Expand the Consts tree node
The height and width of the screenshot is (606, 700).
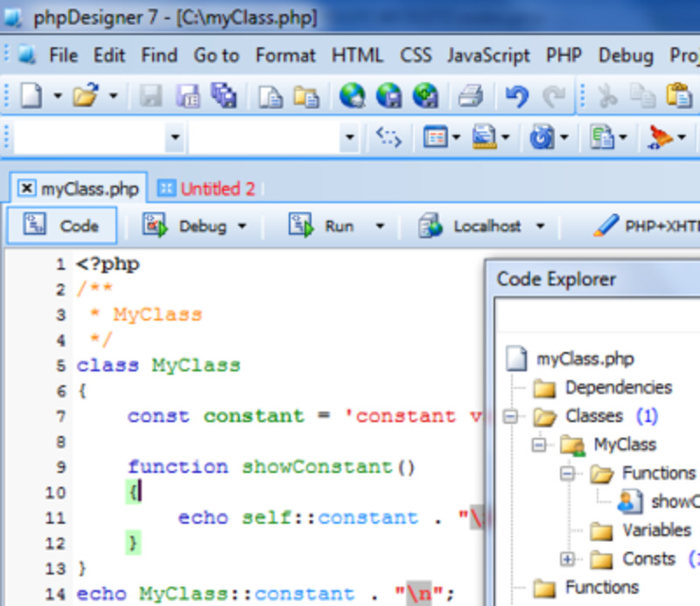tap(567, 559)
